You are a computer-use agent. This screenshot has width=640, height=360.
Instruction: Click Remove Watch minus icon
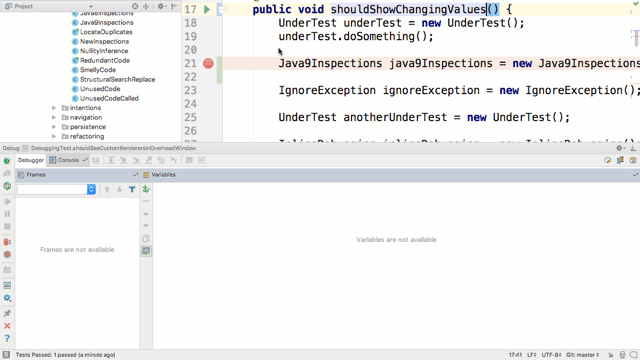point(146,201)
